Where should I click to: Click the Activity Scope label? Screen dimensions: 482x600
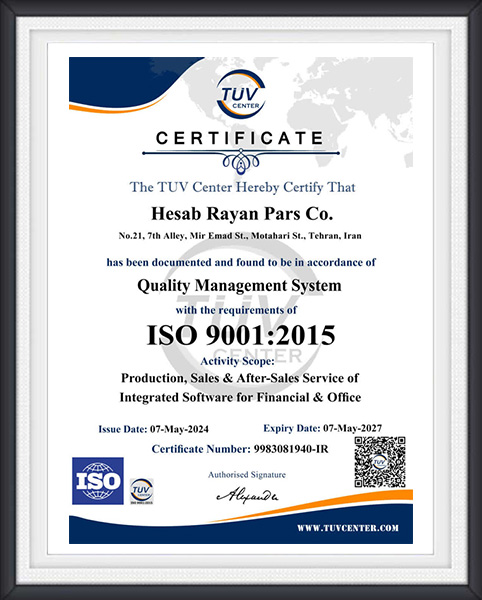tap(237, 361)
